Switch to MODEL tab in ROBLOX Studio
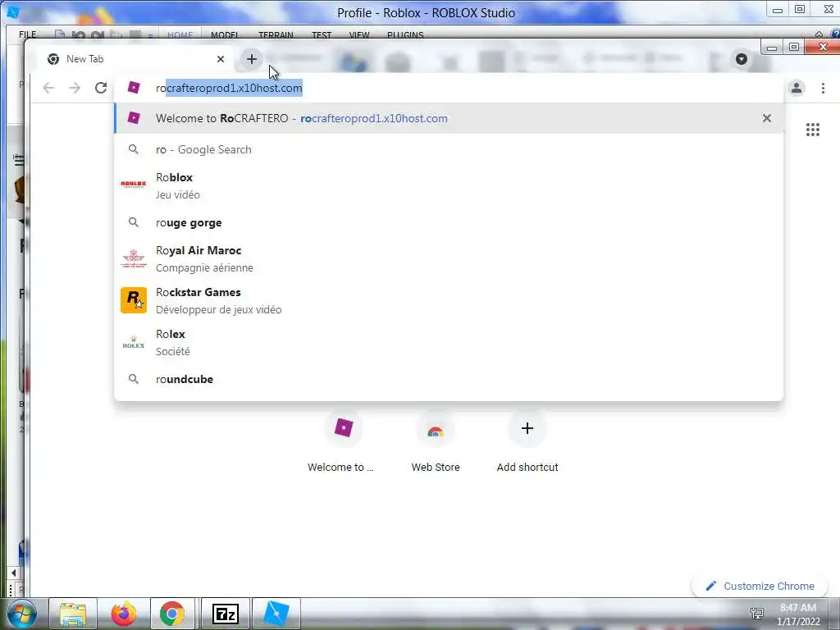This screenshot has width=840, height=630. [x=225, y=34]
